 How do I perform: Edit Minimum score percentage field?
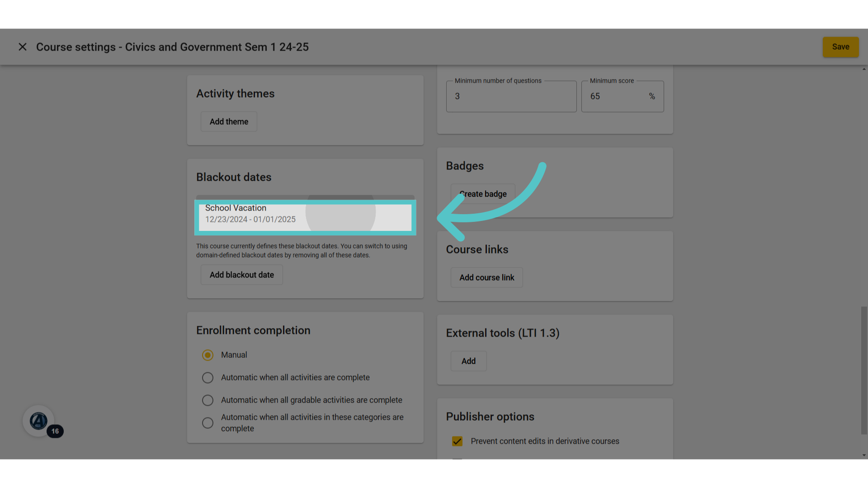623,96
